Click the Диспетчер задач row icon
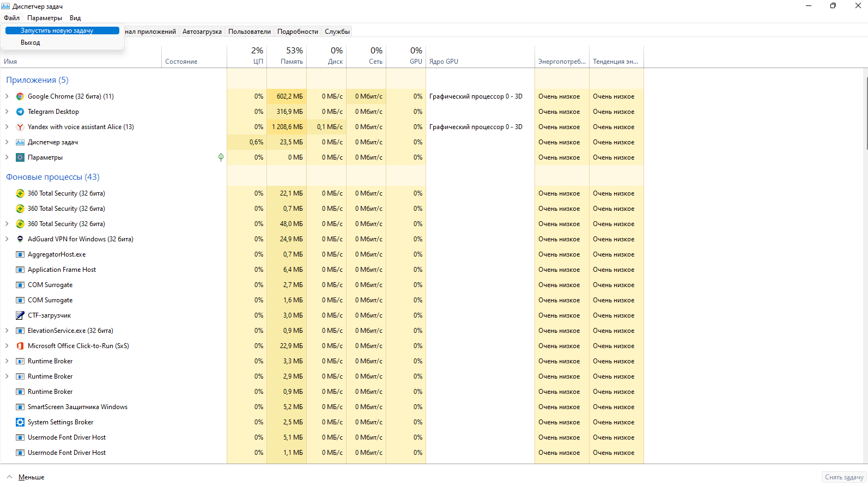Viewport: 868px width, 487px height. coord(20,142)
